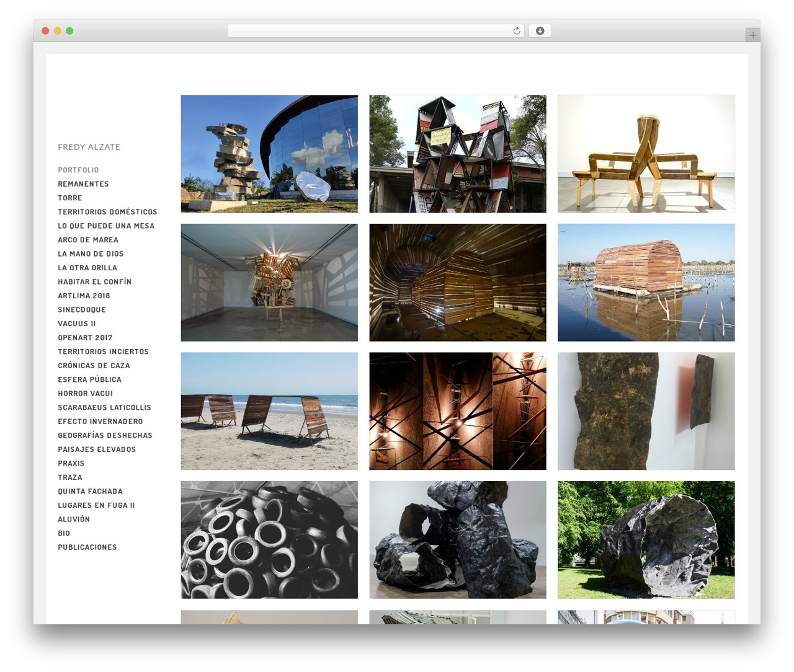794x672 pixels.
Task: Go to QUINTA FACHADA
Action: click(90, 492)
